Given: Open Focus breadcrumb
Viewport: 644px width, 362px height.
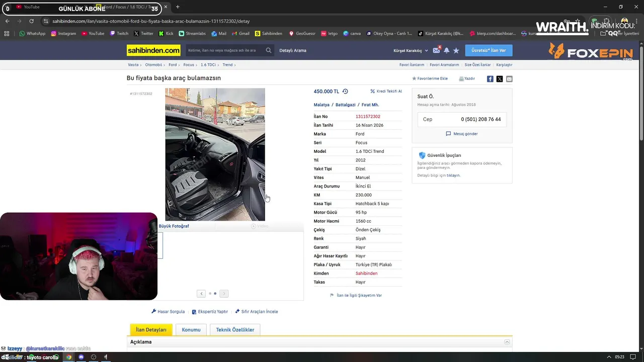Looking at the screenshot, I should pos(189,65).
